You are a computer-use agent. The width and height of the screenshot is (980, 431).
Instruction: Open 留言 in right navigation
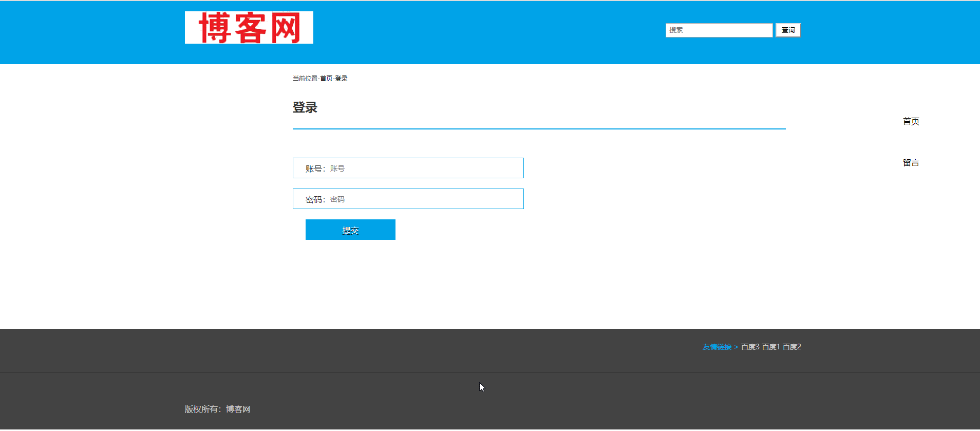point(911,163)
